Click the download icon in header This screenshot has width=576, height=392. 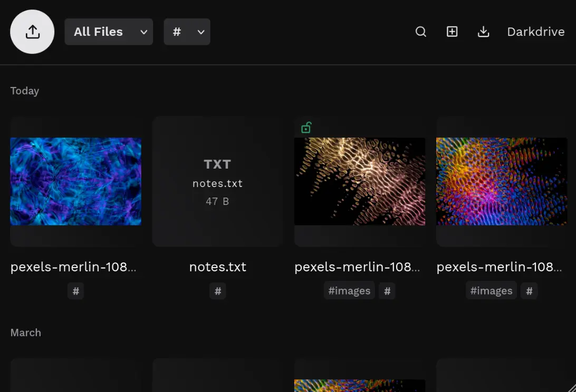pyautogui.click(x=483, y=32)
